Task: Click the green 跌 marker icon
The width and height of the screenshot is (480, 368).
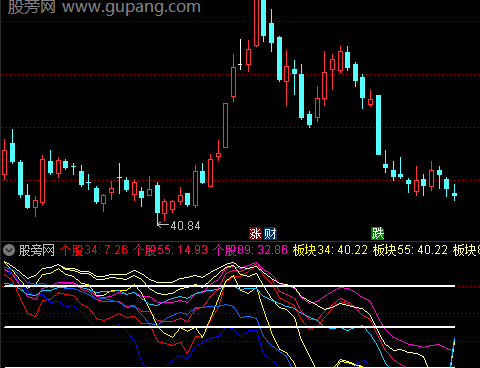Action: 378,233
